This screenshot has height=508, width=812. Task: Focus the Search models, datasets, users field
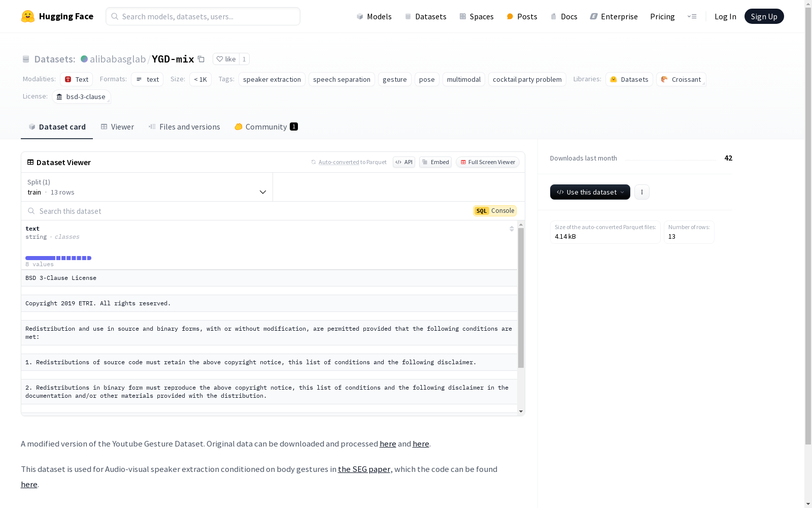[x=203, y=16]
